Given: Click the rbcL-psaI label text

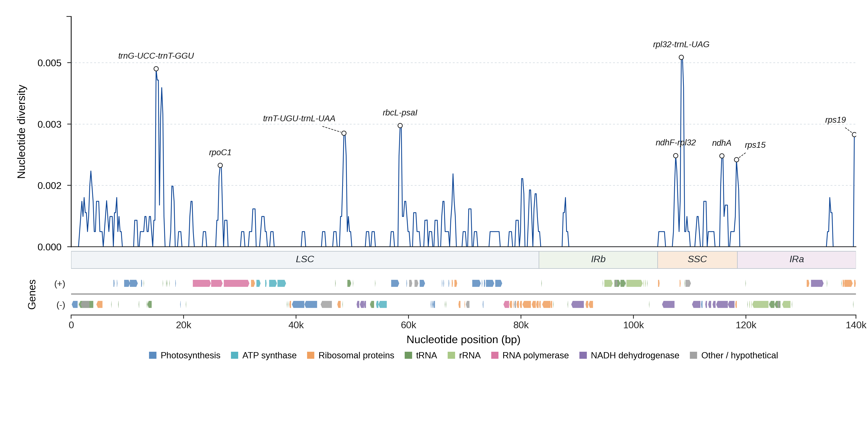Looking at the screenshot, I should pos(400,113).
